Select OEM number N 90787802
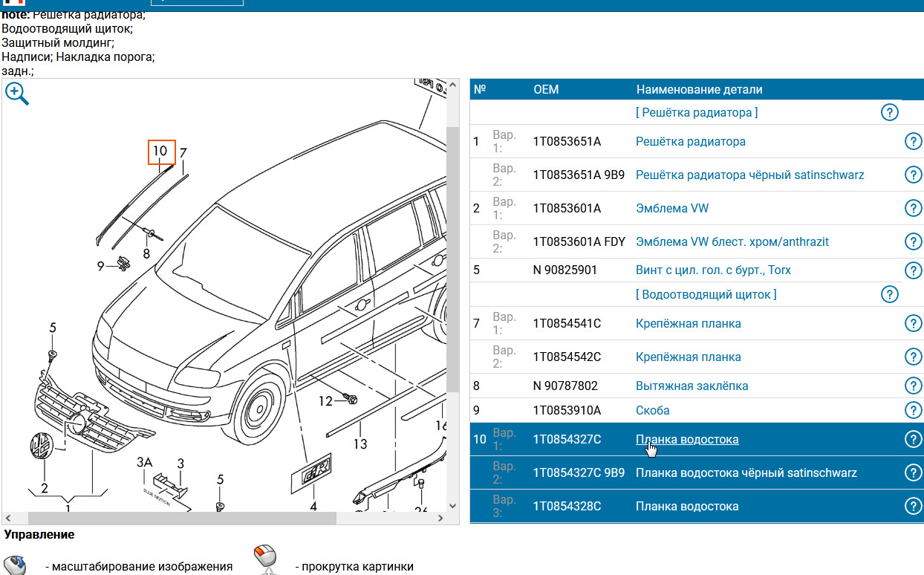Screen dimensions: 924x575 click(565, 386)
